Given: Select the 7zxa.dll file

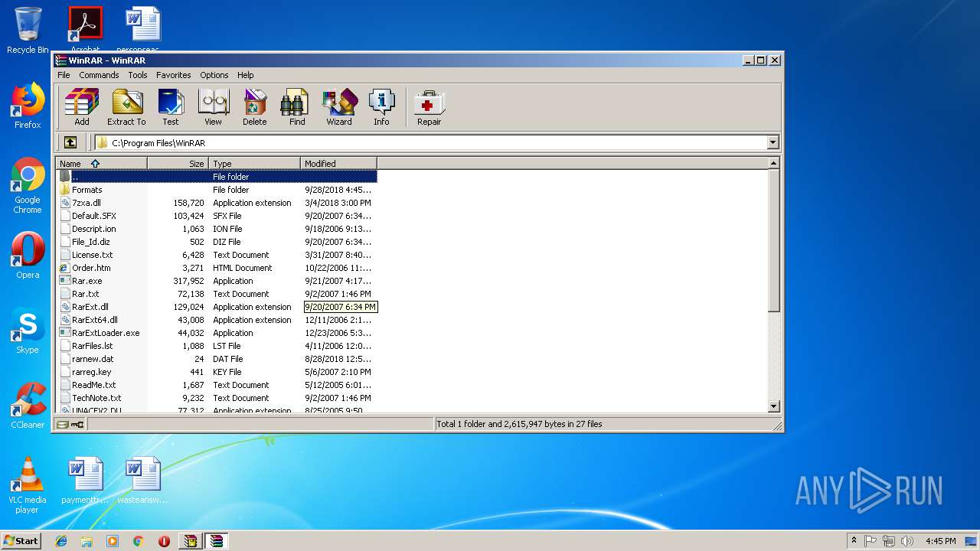Looking at the screenshot, I should 218,203.
